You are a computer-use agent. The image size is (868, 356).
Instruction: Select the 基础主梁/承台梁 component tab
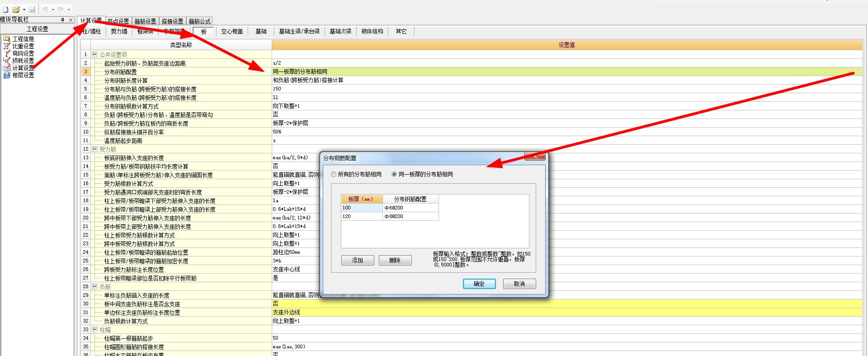[299, 32]
